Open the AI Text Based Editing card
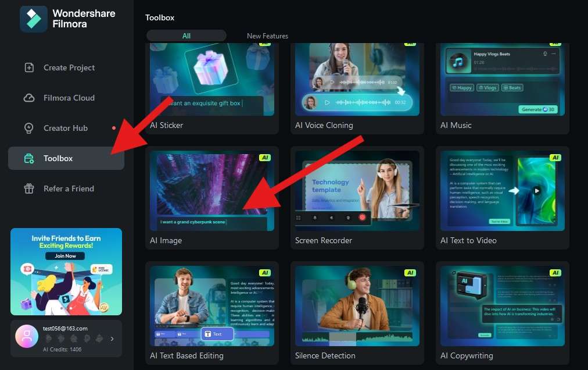 tap(212, 313)
